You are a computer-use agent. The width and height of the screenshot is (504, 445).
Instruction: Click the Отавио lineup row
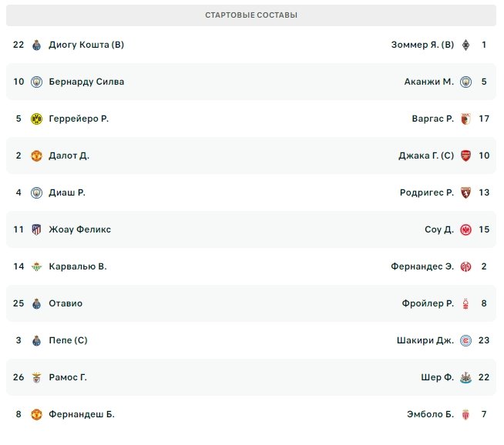click(x=251, y=303)
